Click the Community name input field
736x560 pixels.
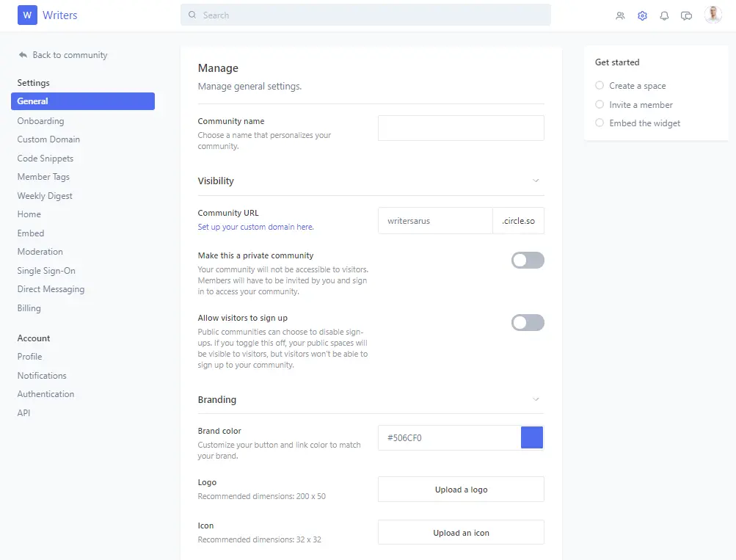click(x=461, y=128)
